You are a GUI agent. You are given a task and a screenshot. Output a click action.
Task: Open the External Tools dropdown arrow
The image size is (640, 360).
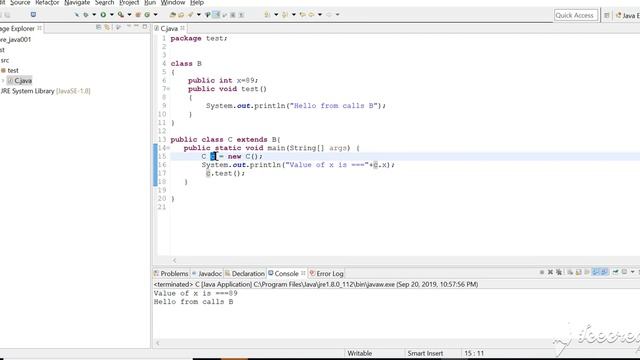129,15
